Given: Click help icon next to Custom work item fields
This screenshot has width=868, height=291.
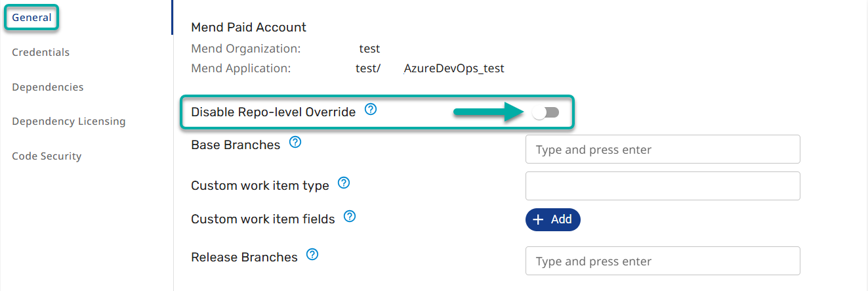Looking at the screenshot, I should click(350, 216).
